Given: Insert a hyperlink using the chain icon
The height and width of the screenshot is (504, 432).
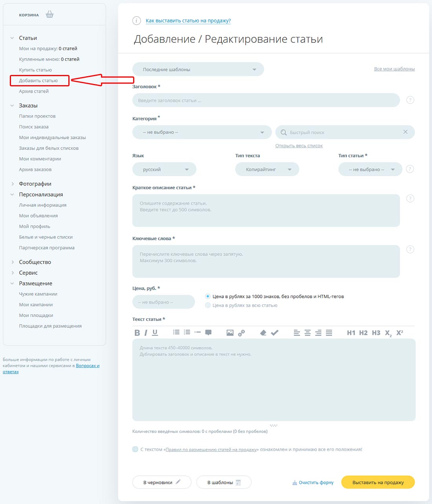Looking at the screenshot, I should coord(241,332).
